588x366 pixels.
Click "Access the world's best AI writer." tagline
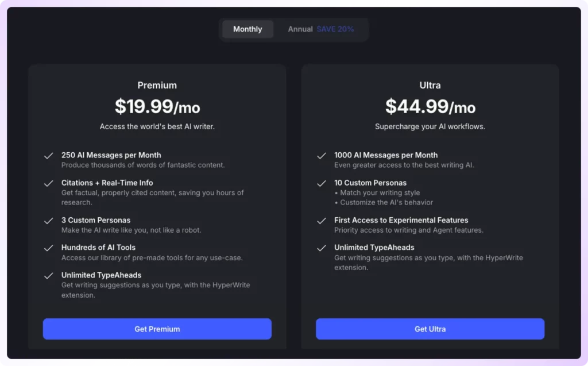[157, 126]
